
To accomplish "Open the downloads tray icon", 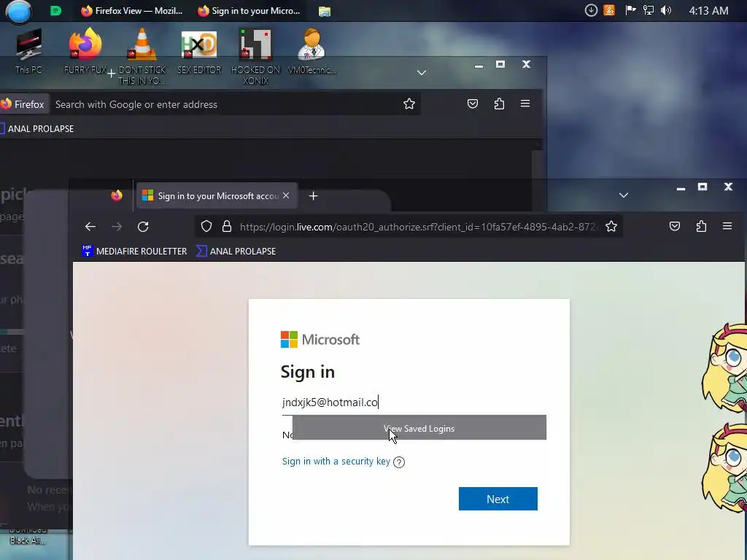I will click(591, 10).
